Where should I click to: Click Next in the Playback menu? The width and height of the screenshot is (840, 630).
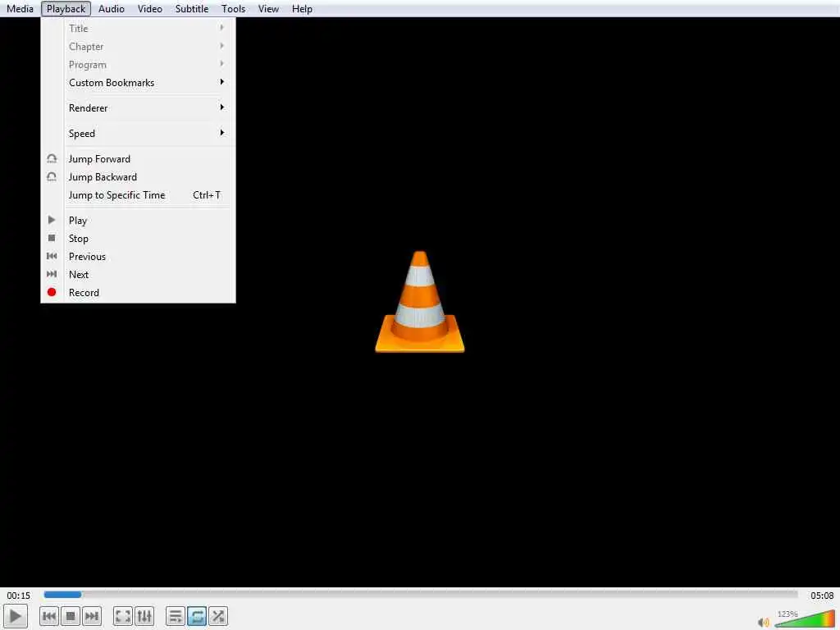[x=138, y=274]
